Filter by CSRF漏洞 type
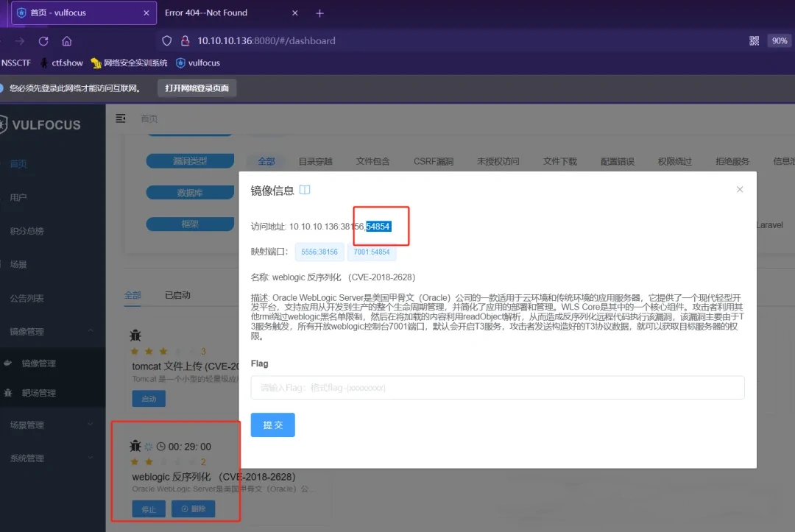The height and width of the screenshot is (532, 795). coord(434,161)
